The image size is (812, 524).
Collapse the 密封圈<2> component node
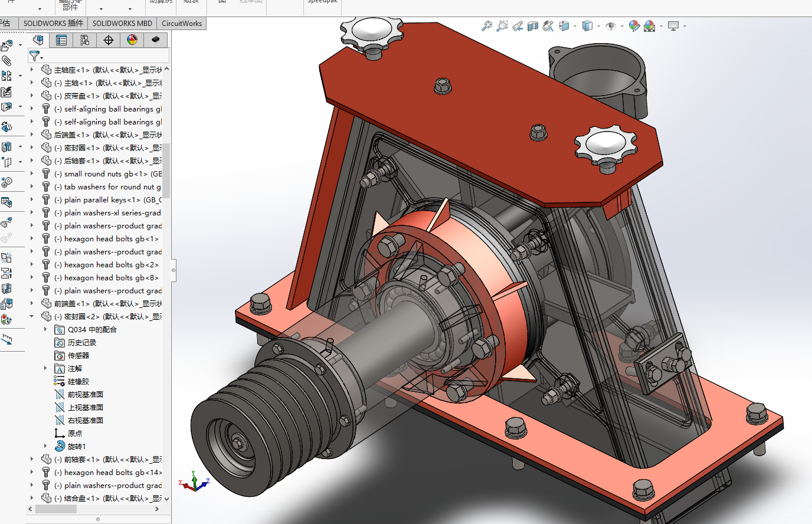click(x=32, y=316)
